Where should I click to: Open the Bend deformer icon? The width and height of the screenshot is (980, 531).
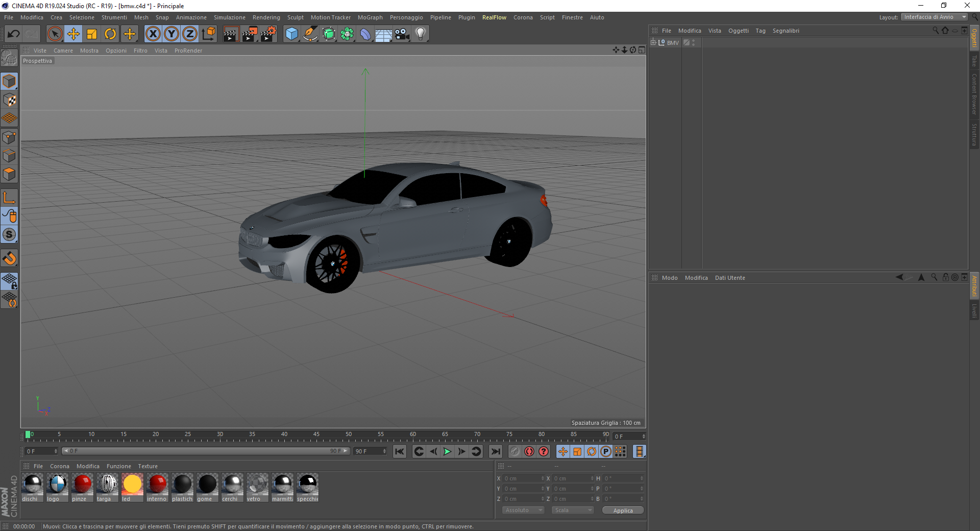(x=365, y=34)
